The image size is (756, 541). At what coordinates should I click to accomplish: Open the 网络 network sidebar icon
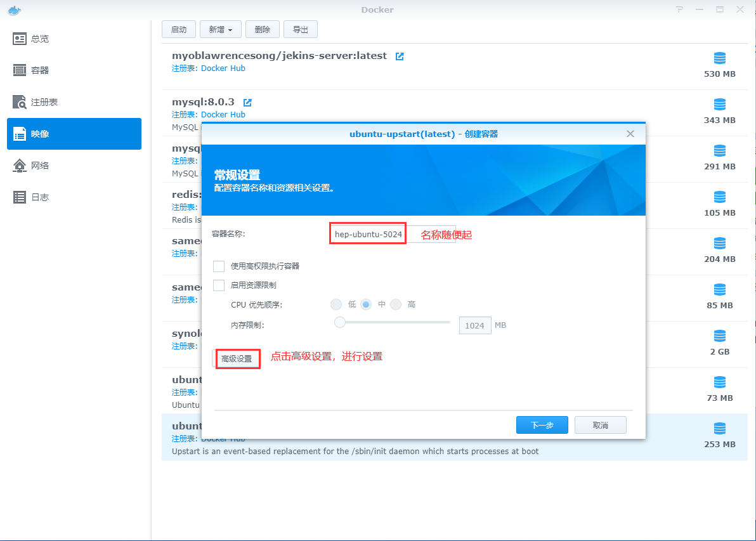tap(20, 166)
